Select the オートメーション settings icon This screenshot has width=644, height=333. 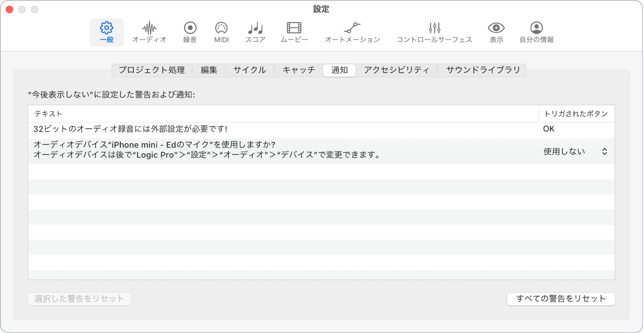coord(352,32)
